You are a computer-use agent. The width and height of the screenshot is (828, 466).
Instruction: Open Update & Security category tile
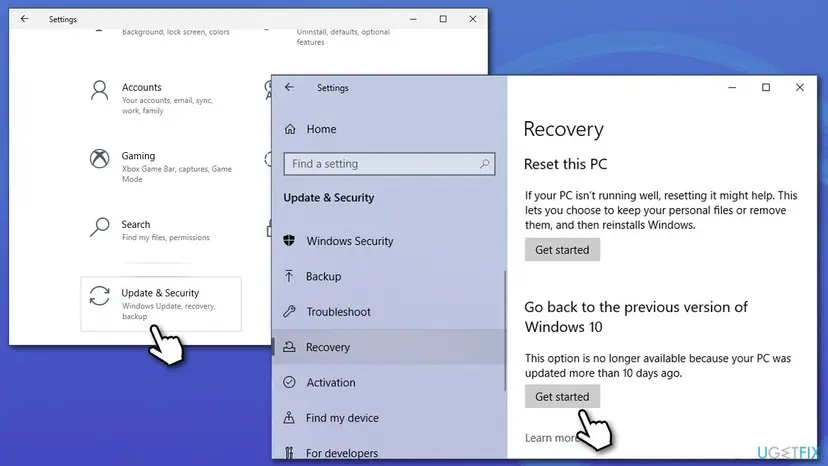click(161, 304)
